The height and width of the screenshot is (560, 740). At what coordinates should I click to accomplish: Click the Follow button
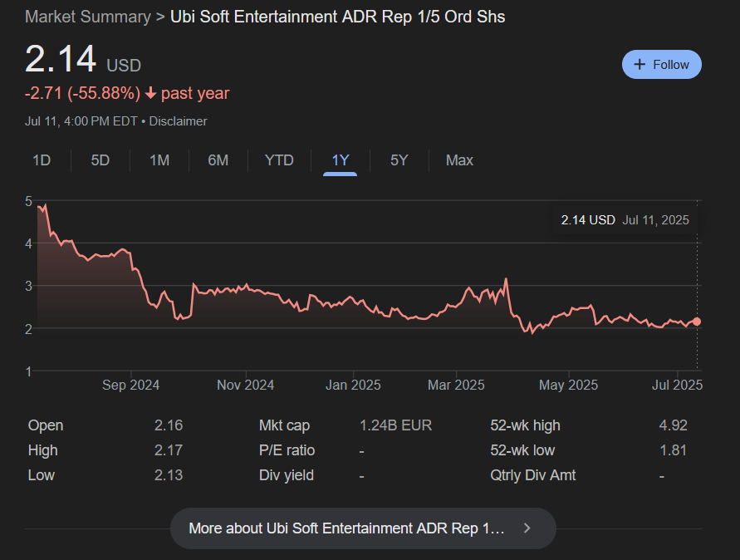point(662,65)
